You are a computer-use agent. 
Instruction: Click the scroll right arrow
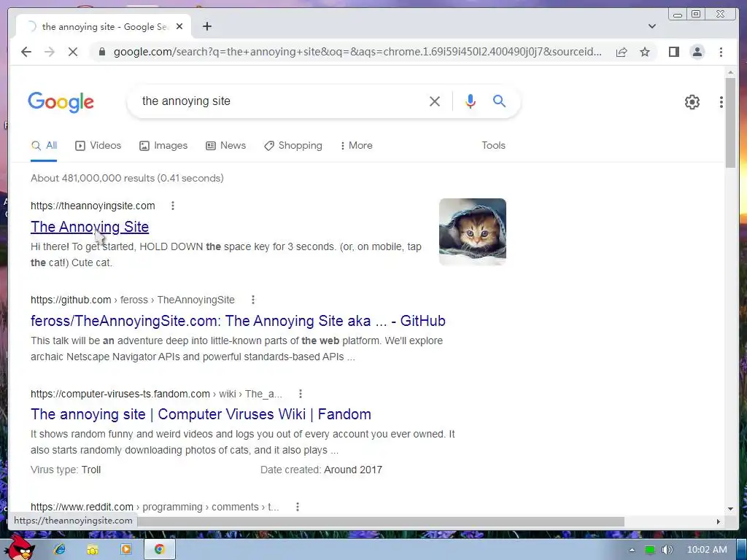tap(719, 521)
